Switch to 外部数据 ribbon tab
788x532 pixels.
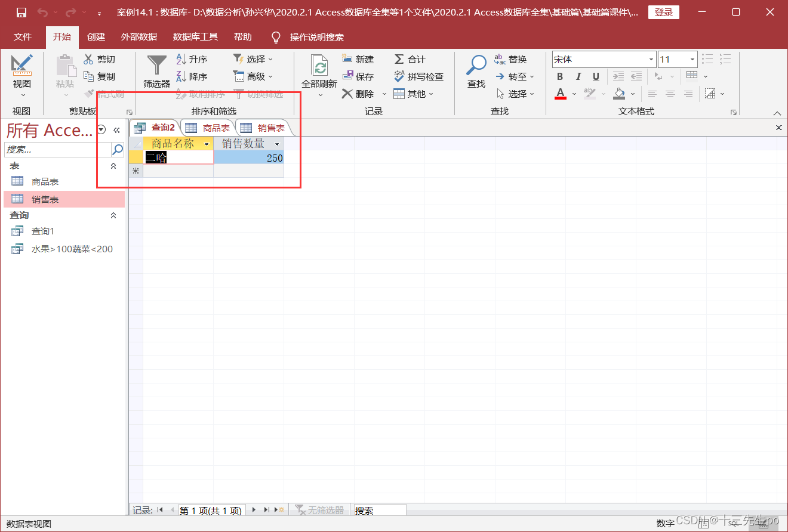tap(139, 37)
